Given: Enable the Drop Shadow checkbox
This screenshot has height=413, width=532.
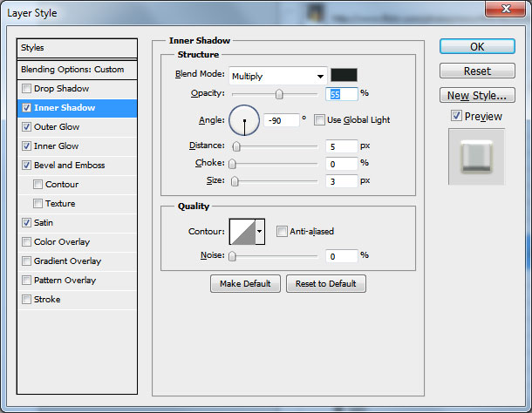Looking at the screenshot, I should point(26,89).
